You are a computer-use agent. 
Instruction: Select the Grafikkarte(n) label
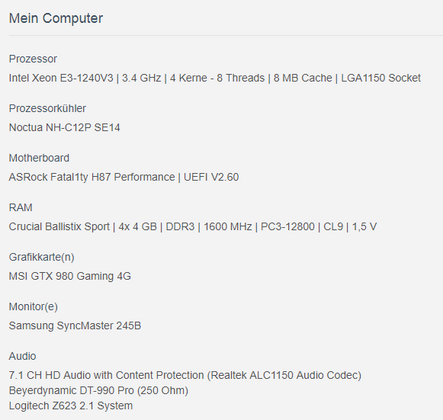click(41, 257)
